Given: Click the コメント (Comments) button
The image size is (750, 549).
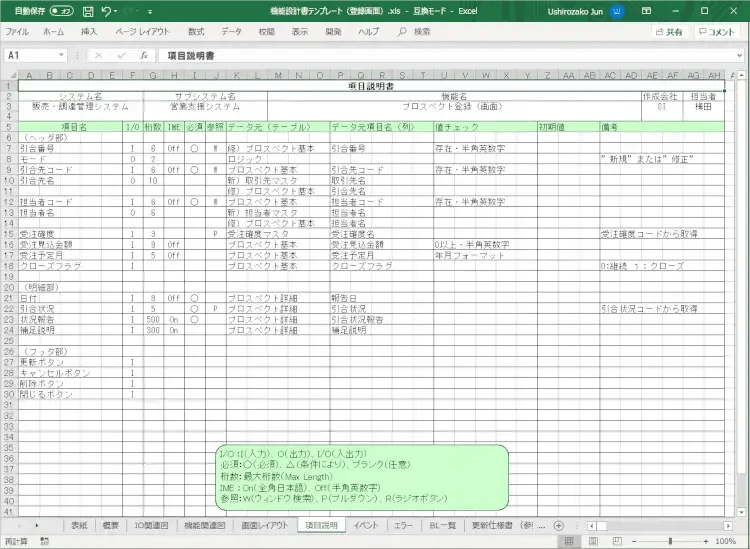Looking at the screenshot, I should tap(718, 32).
